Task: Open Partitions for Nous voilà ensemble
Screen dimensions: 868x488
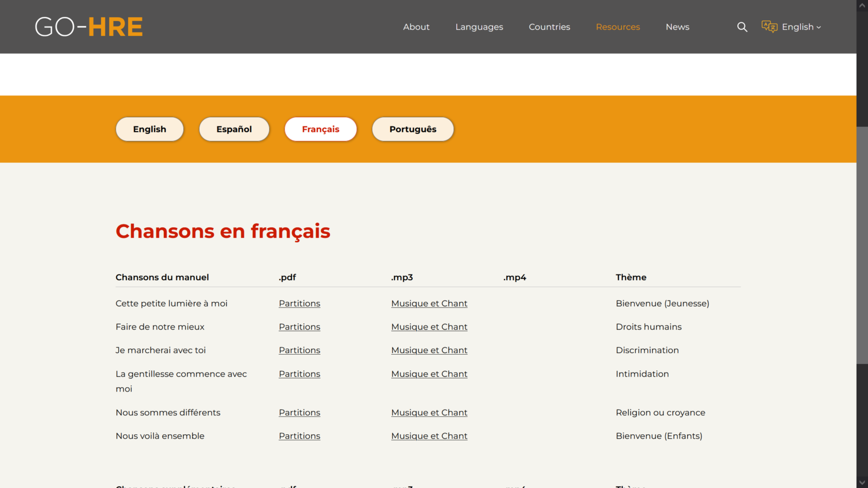Action: coord(299,436)
